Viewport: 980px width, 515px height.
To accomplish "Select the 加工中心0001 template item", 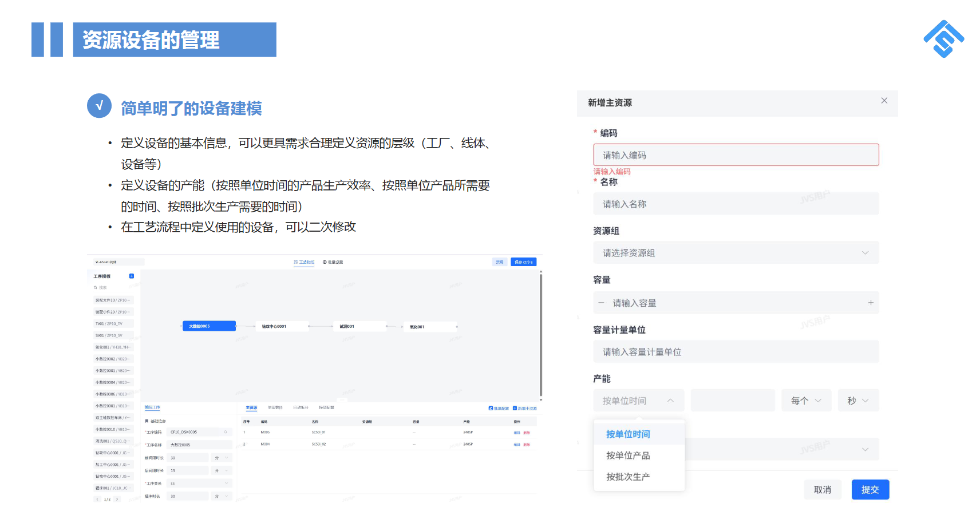I will point(113,465).
